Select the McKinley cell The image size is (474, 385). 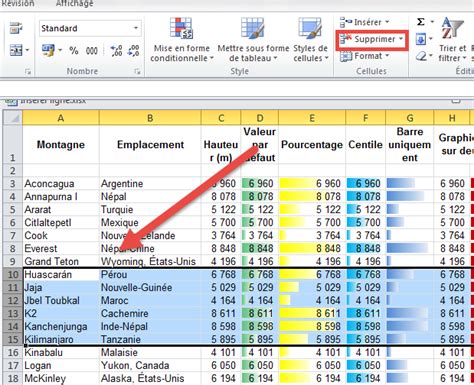61,379
